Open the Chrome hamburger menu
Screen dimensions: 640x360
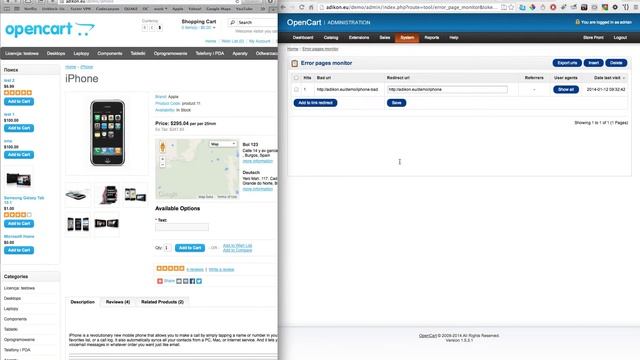[636, 7]
